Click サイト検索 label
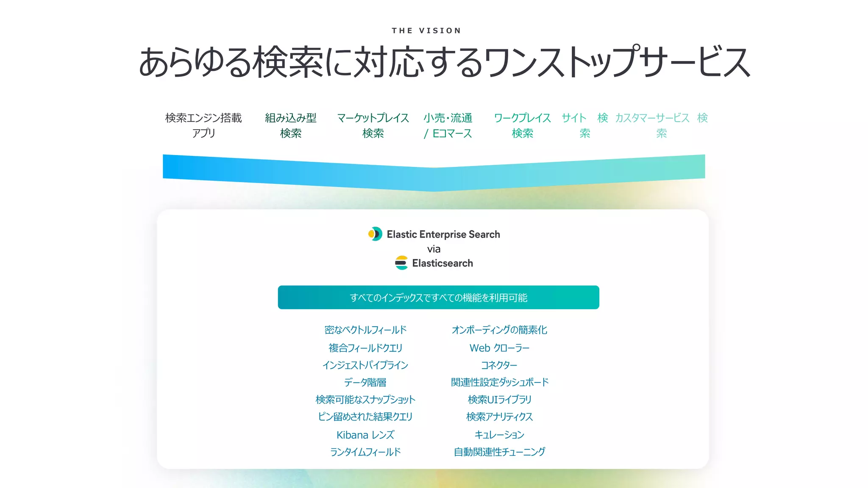 point(585,125)
